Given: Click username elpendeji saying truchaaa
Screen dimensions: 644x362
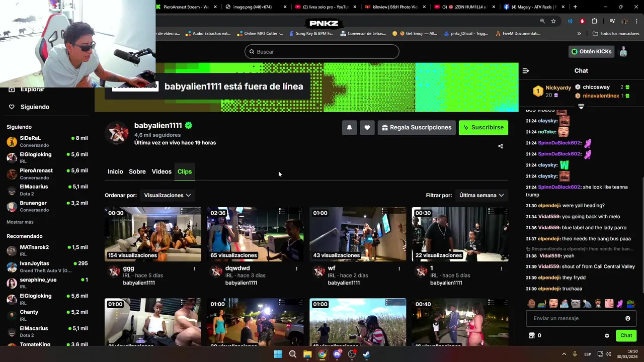Looking at the screenshot, I should click(549, 289).
